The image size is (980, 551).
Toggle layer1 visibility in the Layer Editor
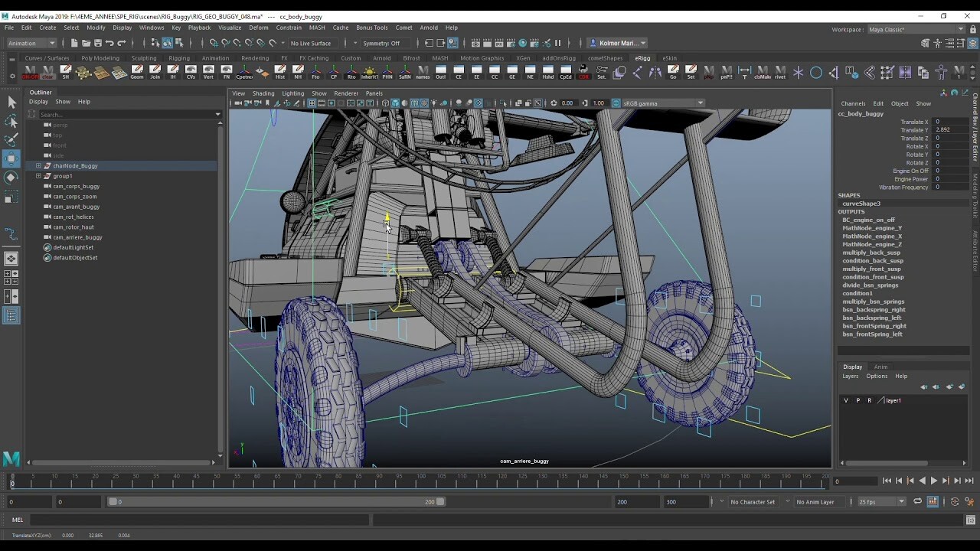point(845,399)
